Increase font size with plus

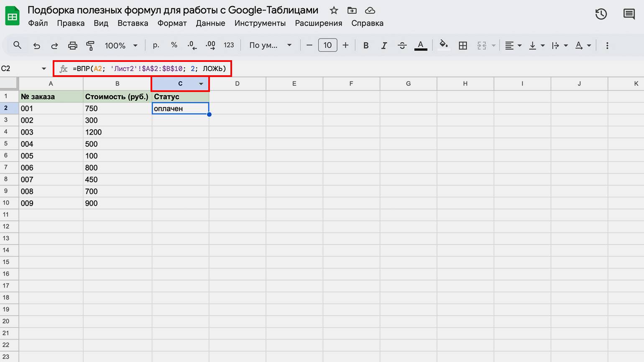(345, 45)
